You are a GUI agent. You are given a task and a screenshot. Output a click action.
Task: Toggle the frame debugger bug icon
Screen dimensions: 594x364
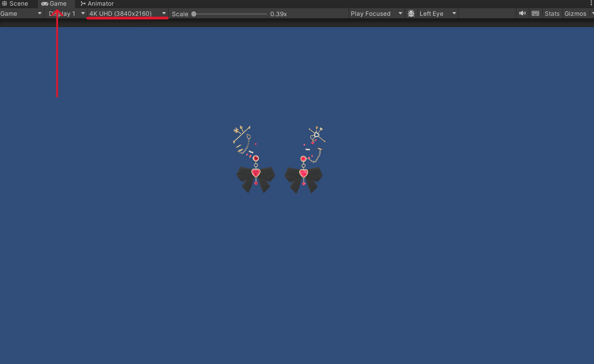pos(411,13)
